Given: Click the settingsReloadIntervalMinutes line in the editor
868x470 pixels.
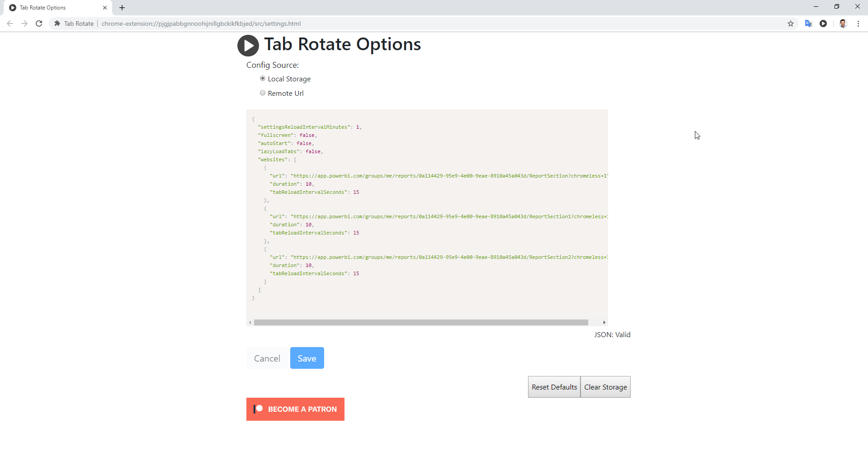Looking at the screenshot, I should [x=310, y=127].
